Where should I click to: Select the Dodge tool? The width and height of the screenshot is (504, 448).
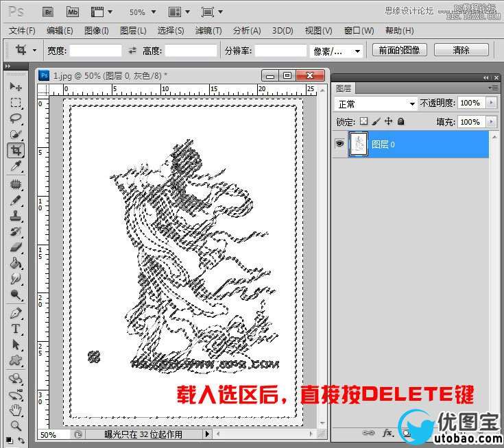[x=15, y=295]
